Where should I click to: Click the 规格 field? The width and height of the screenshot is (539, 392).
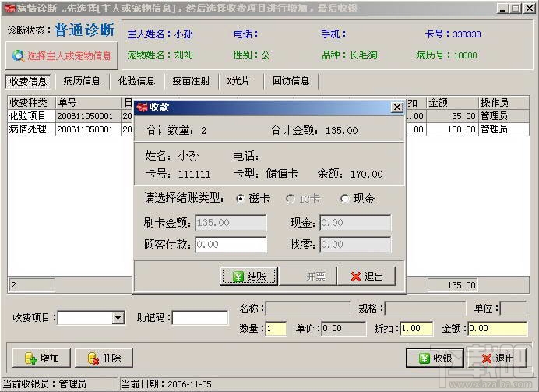[425, 308]
